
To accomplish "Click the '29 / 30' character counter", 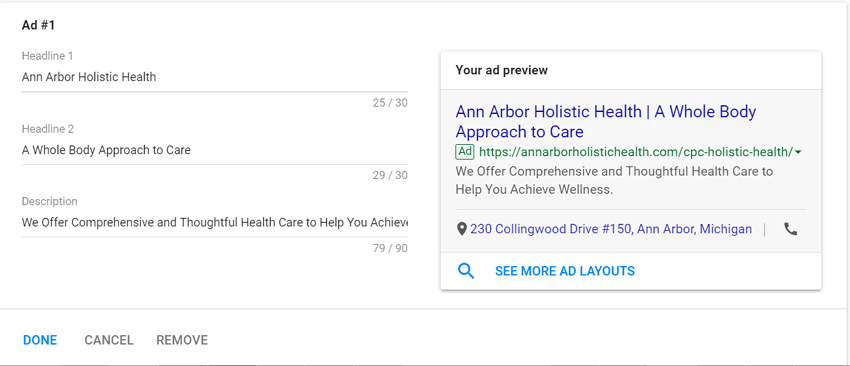I will [390, 175].
